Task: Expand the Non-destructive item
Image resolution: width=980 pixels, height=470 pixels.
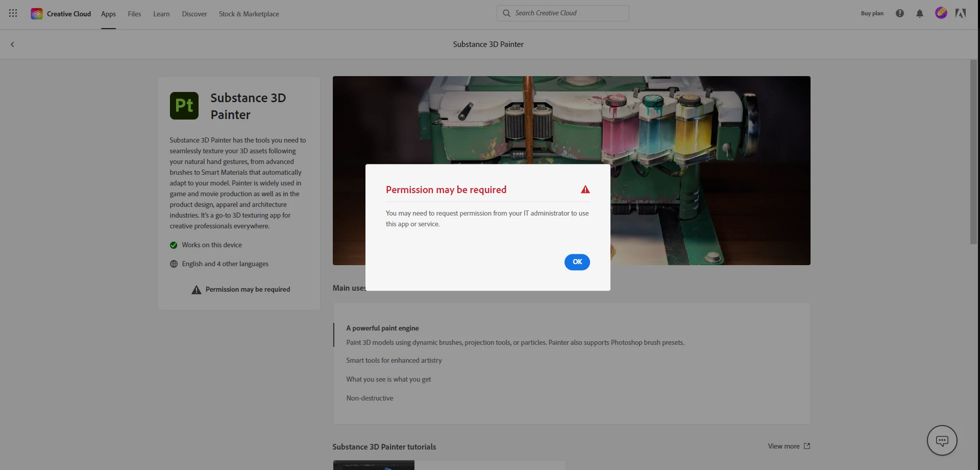Action: click(x=370, y=398)
